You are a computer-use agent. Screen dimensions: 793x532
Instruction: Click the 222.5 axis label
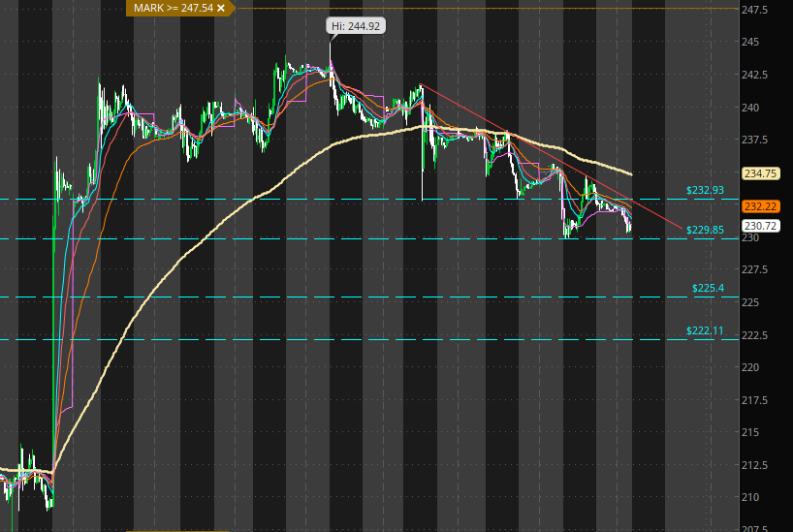(754, 335)
